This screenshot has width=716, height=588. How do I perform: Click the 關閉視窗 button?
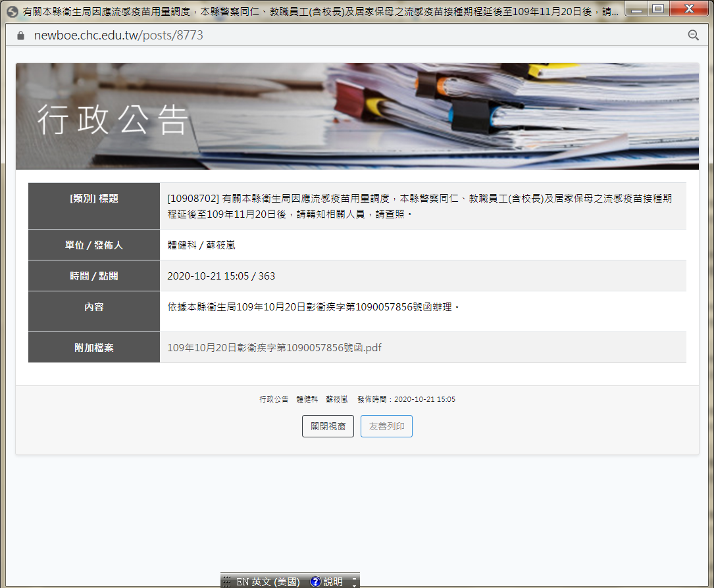point(328,426)
